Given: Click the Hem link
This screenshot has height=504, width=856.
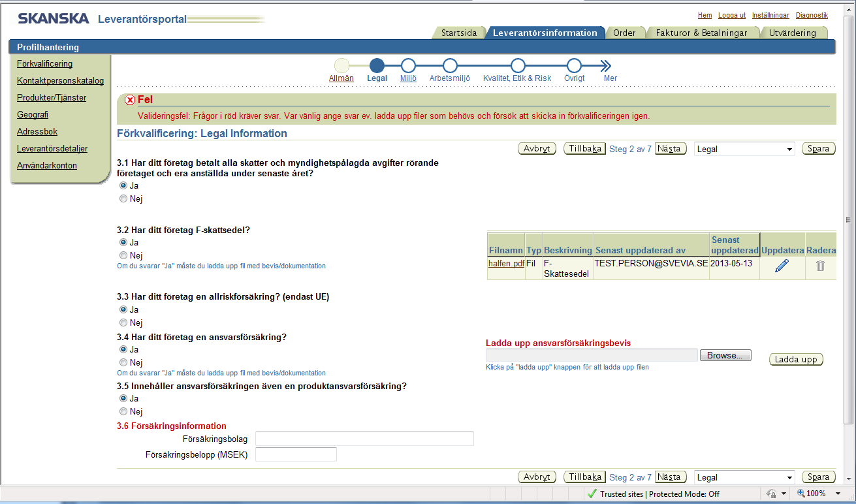Looking at the screenshot, I should 705,15.
